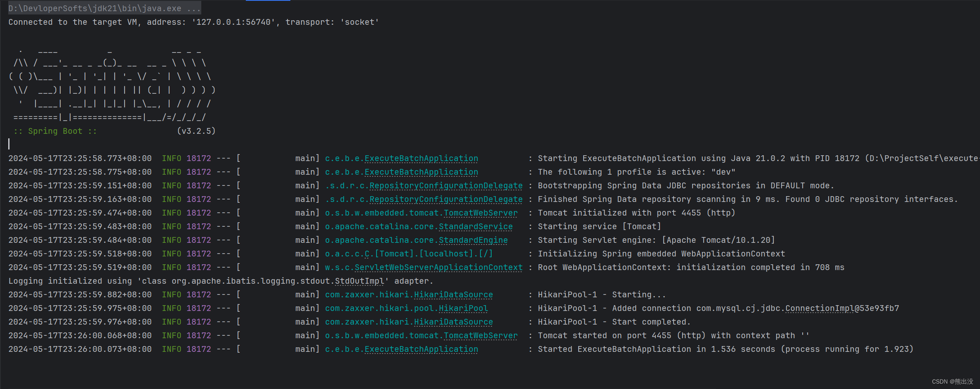Click 'Bootstrapping Spring Data JDBC repositories' message
Viewport: 980px width, 389px height.
click(686, 185)
